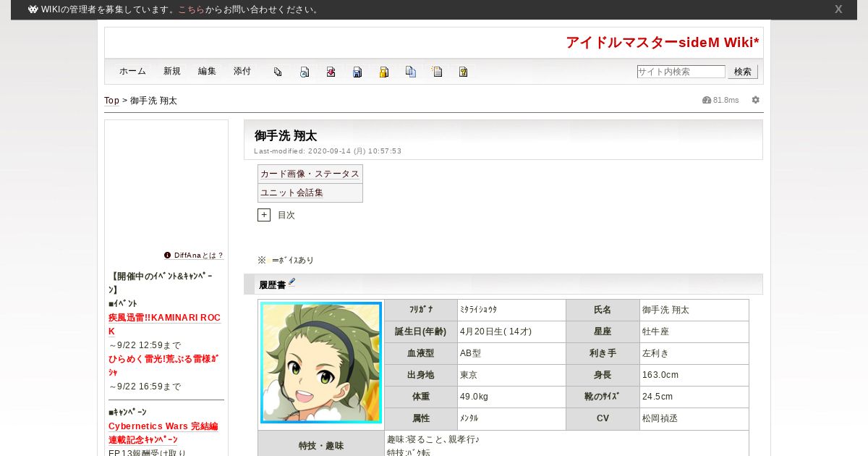Click the 検索 search button

(x=743, y=72)
